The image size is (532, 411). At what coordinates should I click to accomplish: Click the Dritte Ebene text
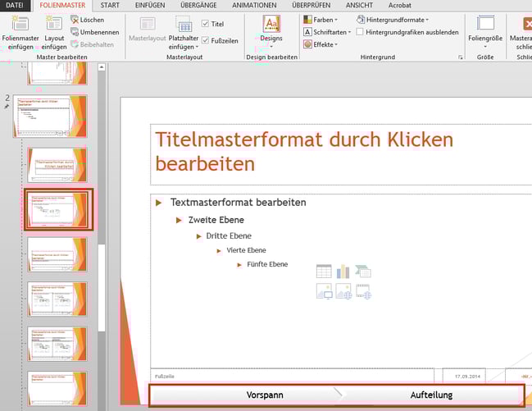click(229, 235)
